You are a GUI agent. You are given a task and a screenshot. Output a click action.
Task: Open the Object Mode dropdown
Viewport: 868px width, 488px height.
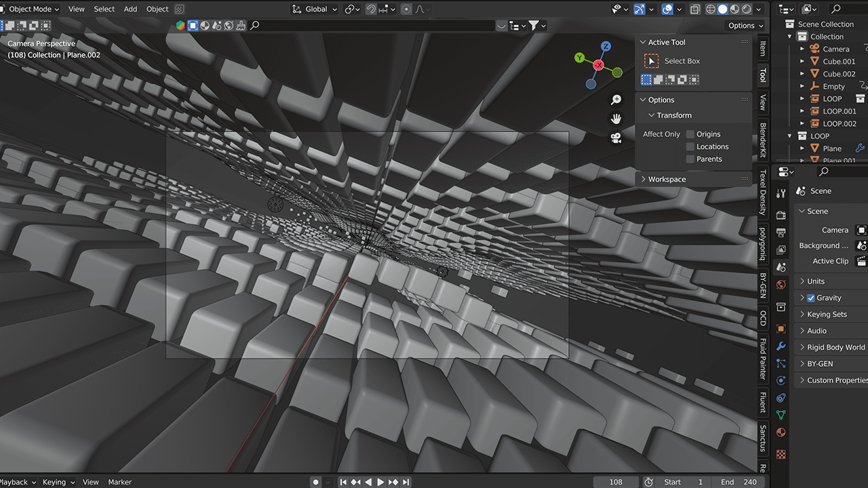pyautogui.click(x=31, y=9)
